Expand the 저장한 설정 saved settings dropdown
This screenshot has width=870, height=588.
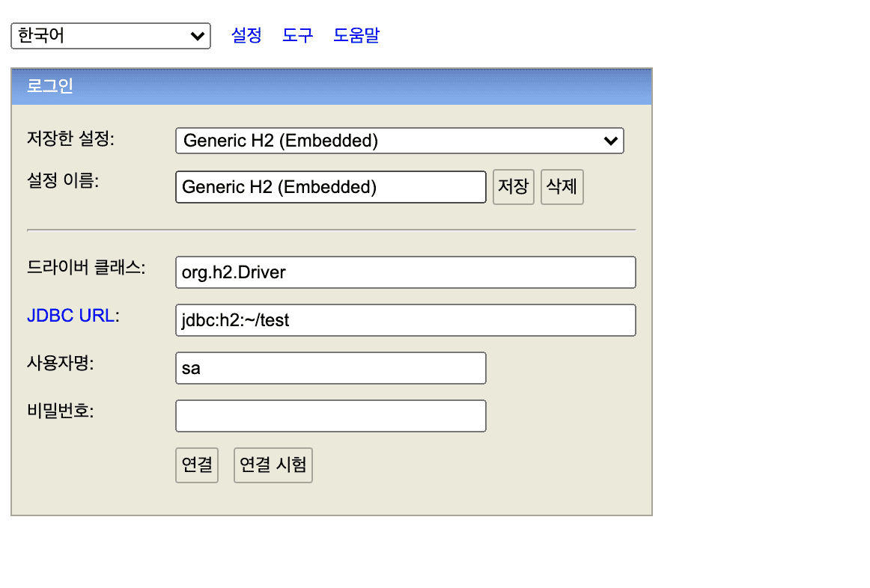[399, 140]
